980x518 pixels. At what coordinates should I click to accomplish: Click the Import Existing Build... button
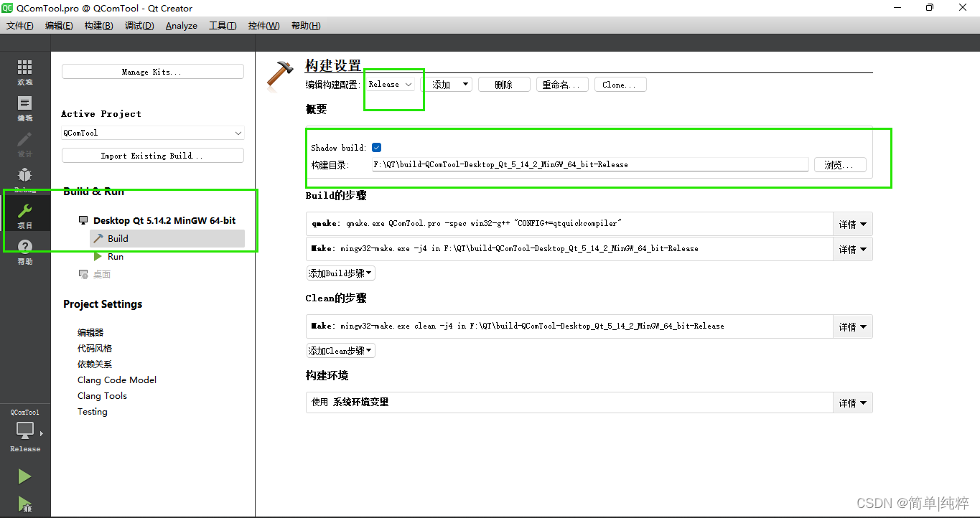[153, 156]
